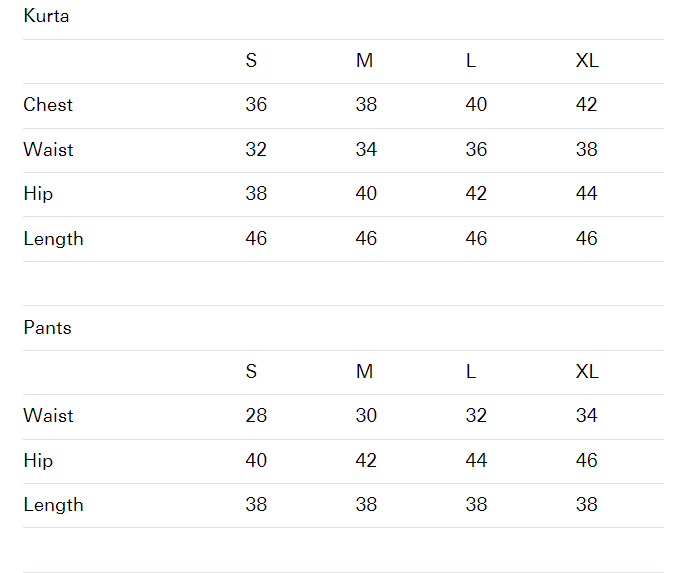Click the Pants Length row label

pos(53,504)
